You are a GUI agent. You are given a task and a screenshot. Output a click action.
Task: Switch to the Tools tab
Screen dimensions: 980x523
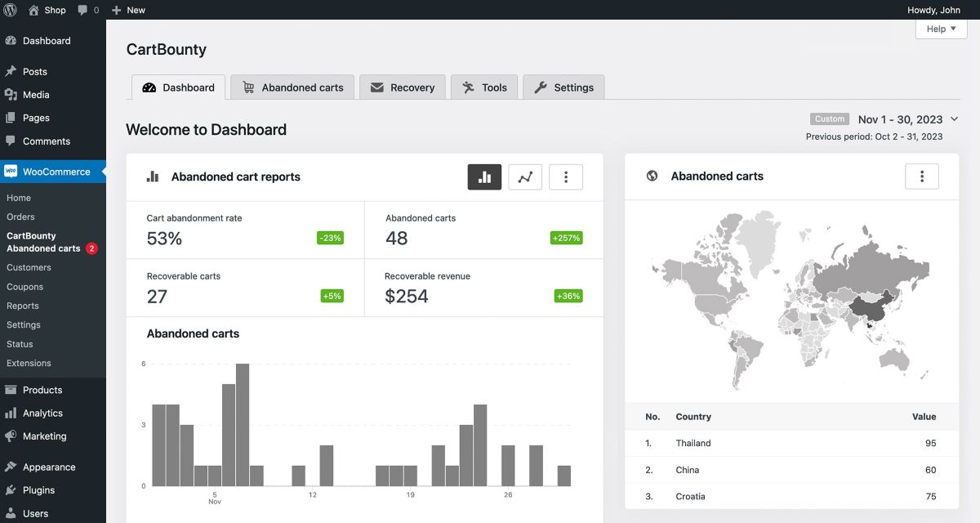(484, 87)
